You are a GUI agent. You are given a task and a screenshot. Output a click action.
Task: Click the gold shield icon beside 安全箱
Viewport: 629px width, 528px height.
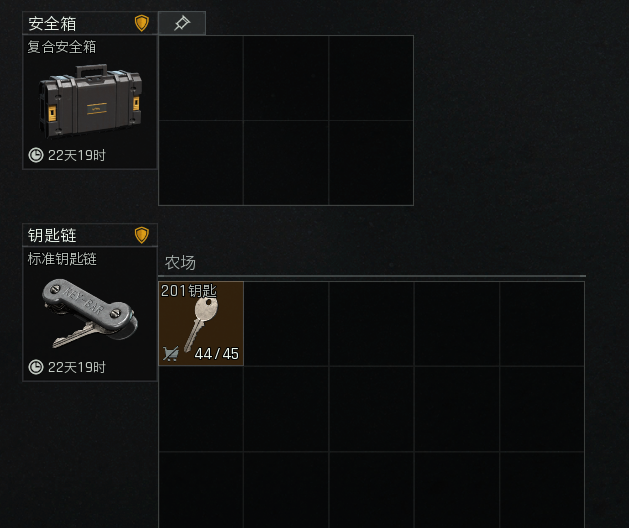point(142,23)
